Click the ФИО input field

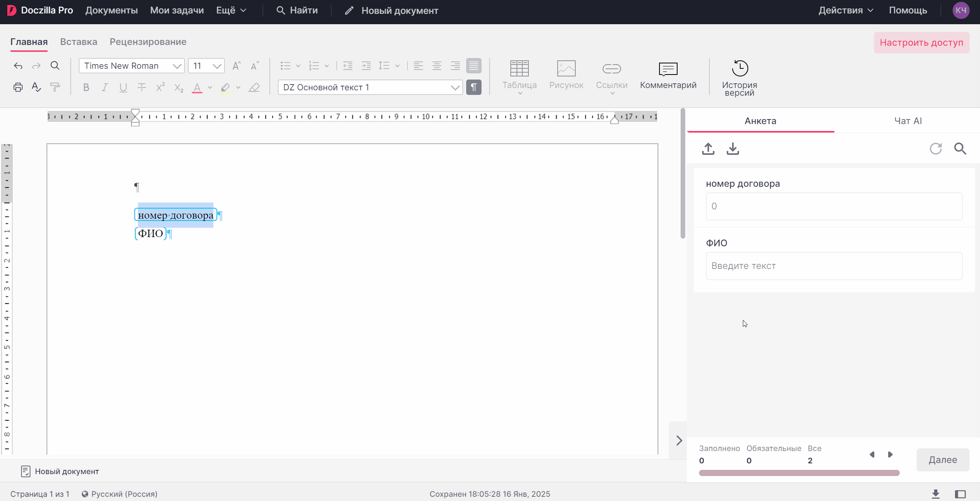[x=834, y=266]
